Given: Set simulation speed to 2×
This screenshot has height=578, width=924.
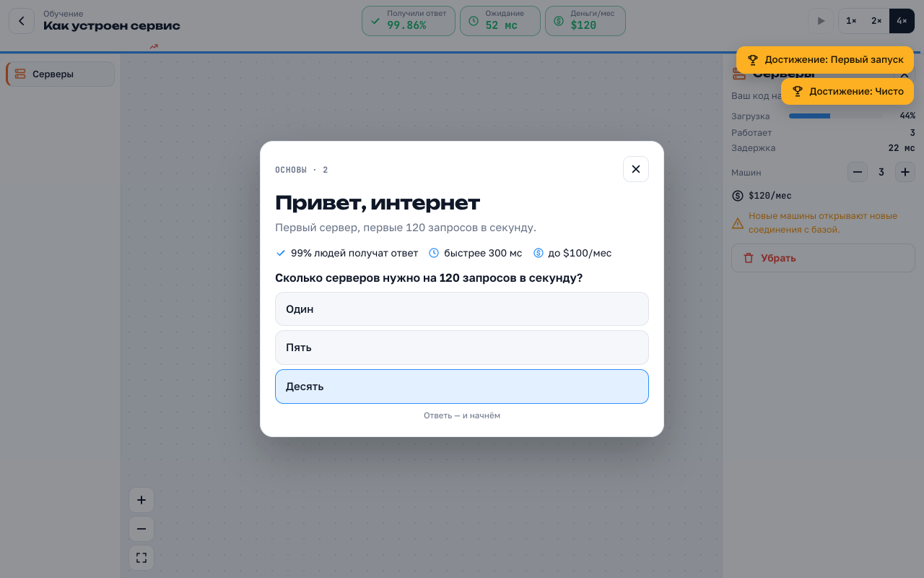Looking at the screenshot, I should point(876,21).
